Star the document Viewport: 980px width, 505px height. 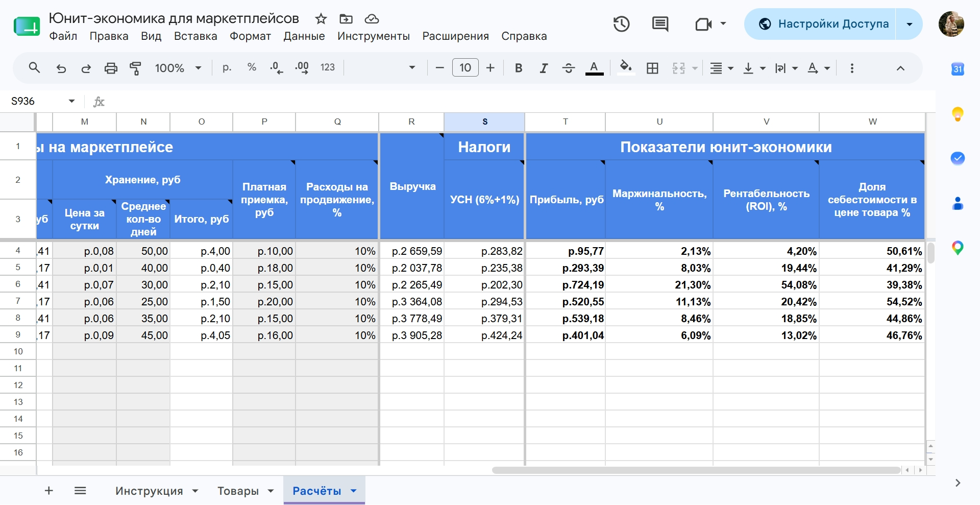click(321, 19)
